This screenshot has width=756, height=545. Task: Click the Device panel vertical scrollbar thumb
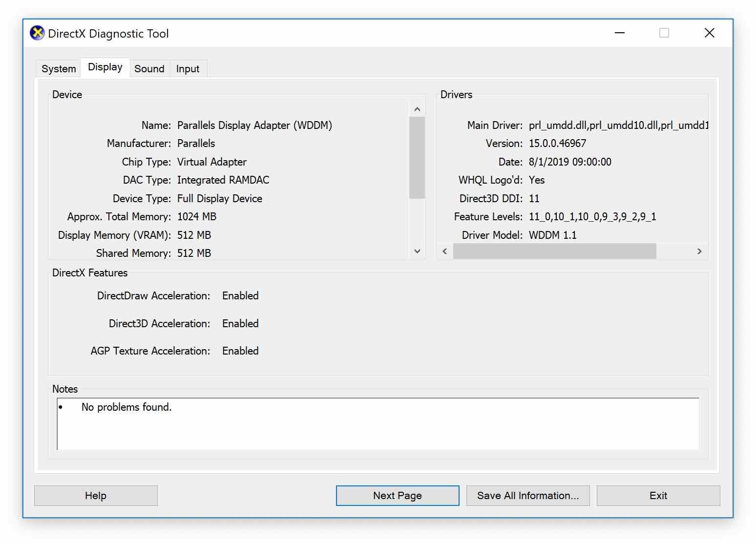pos(417,158)
